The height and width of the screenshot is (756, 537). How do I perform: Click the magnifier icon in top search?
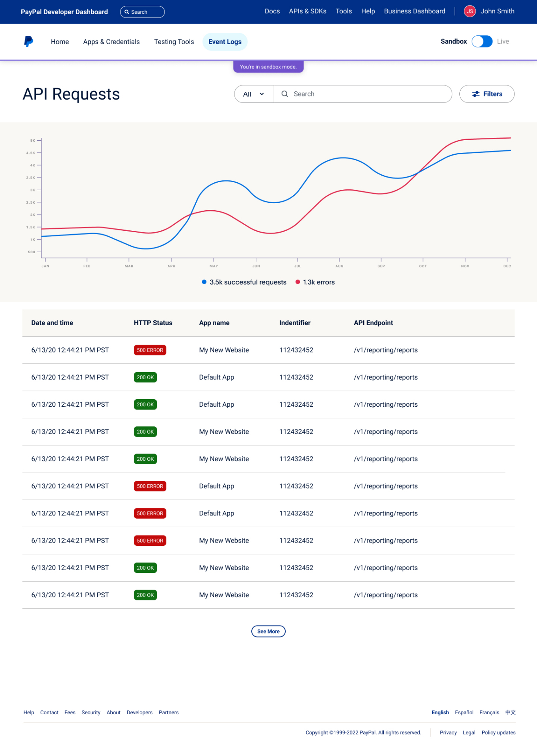(127, 12)
